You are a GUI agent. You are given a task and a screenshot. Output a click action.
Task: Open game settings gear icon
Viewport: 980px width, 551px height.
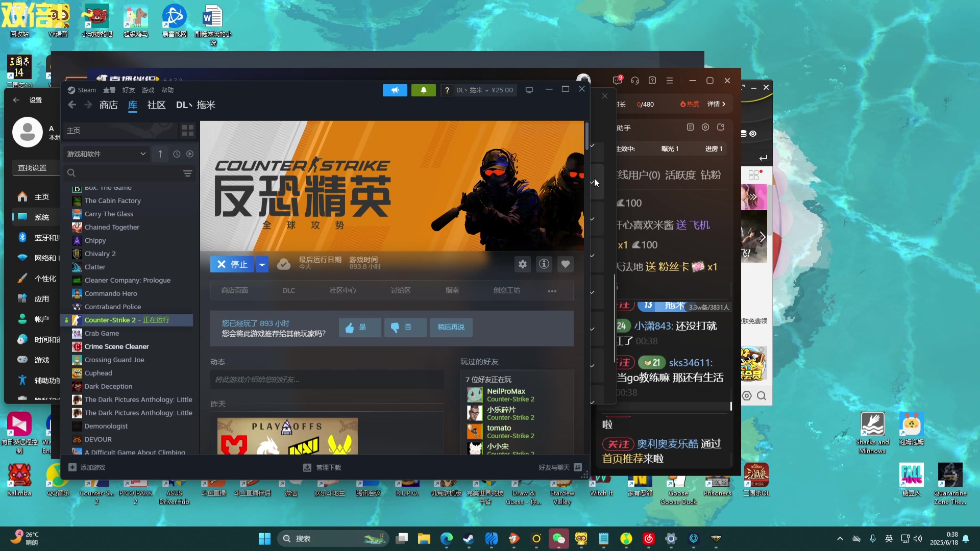point(522,264)
